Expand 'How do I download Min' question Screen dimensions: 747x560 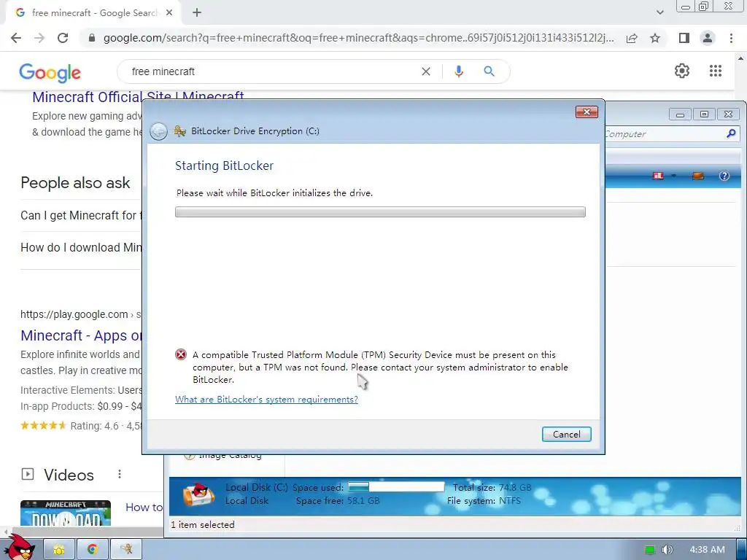(81, 248)
